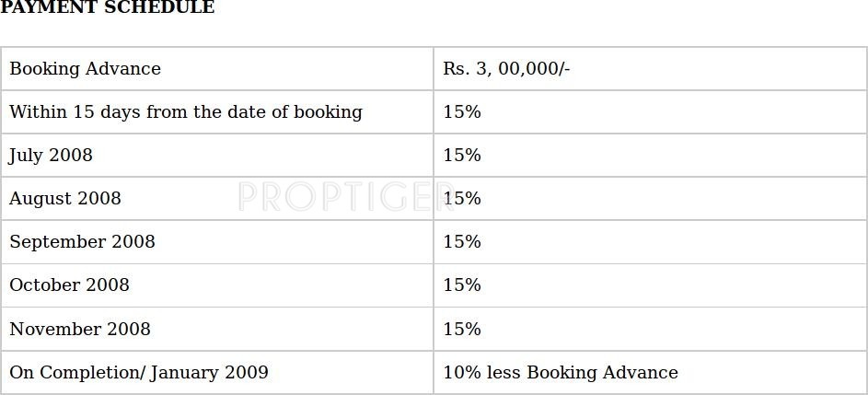The height and width of the screenshot is (395, 868).
Task: Select the Booking Advance label in first row
Action: [x=85, y=69]
